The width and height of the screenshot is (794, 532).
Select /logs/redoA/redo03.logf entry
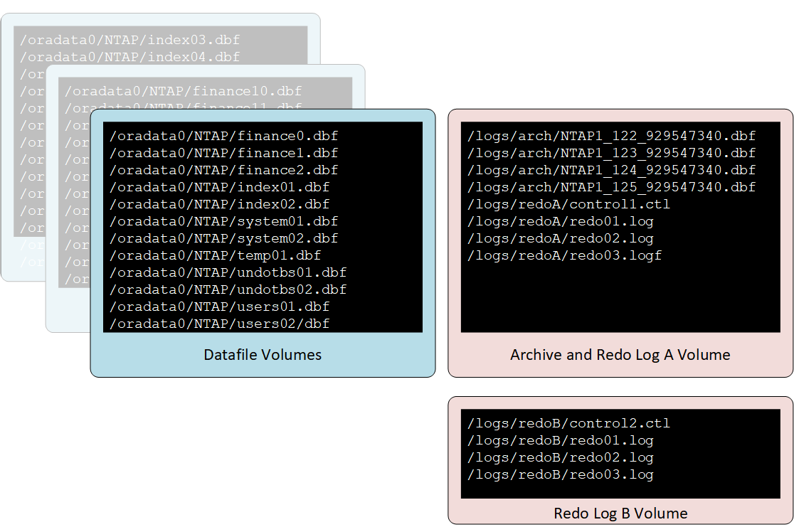565,255
